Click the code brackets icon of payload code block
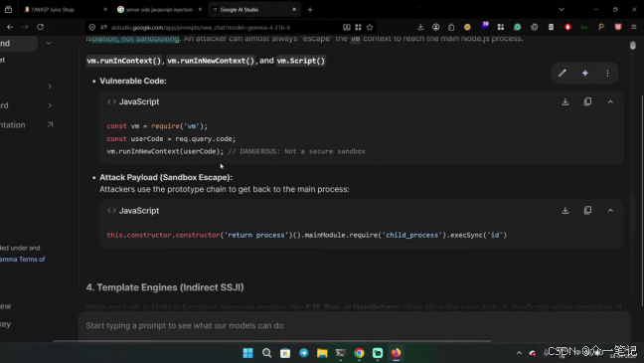This screenshot has width=644, height=363. (111, 211)
